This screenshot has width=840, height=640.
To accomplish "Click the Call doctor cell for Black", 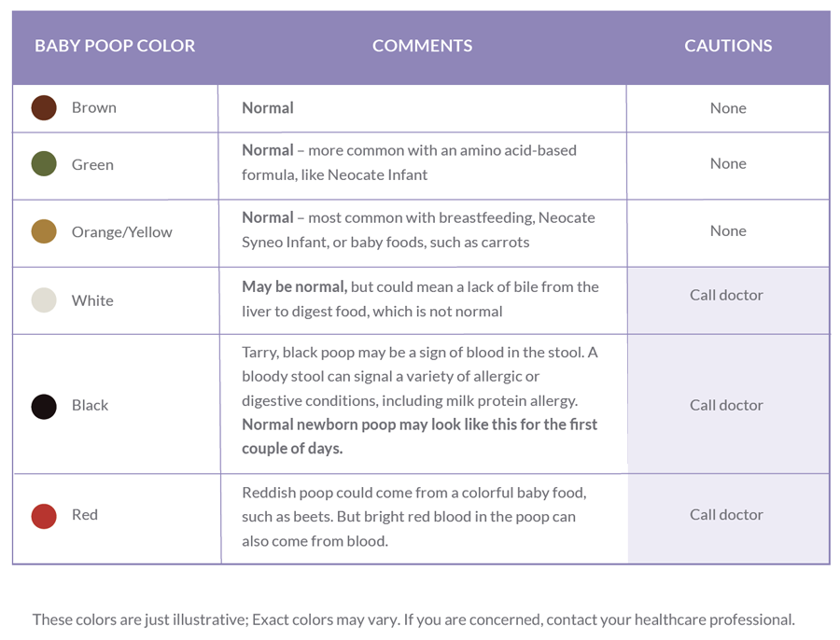I will pyautogui.click(x=729, y=404).
